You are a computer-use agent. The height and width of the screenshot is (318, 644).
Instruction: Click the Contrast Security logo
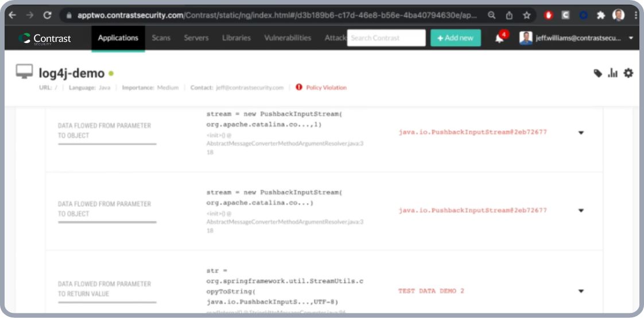tap(45, 38)
